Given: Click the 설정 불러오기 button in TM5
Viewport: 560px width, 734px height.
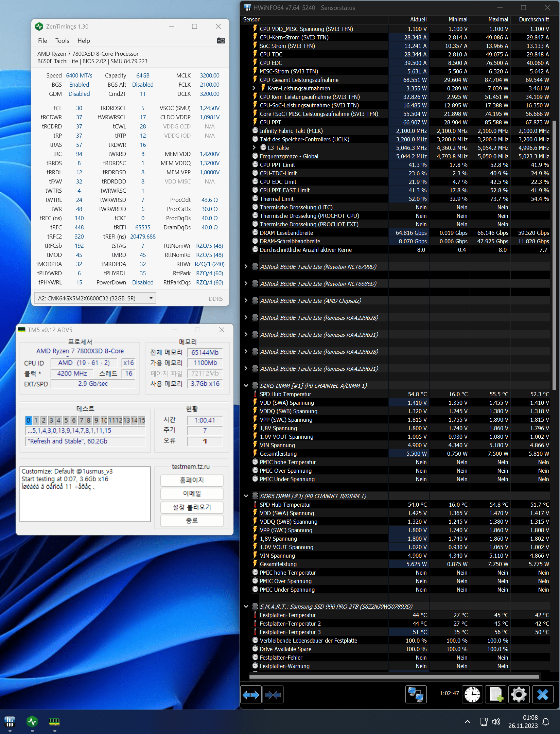Looking at the screenshot, I should [192, 507].
